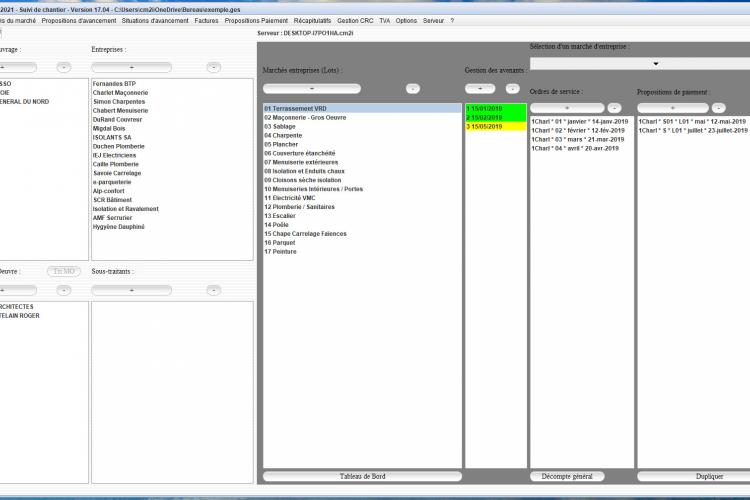Remove an entreprise with the minus button
The height and width of the screenshot is (500, 750).
(x=213, y=67)
